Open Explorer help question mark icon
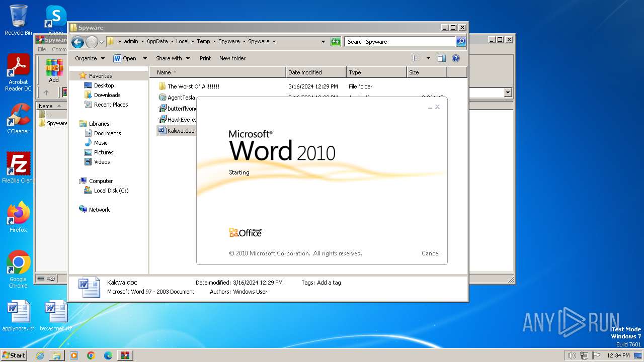Viewport: 644px width, 362px height. coord(456,58)
